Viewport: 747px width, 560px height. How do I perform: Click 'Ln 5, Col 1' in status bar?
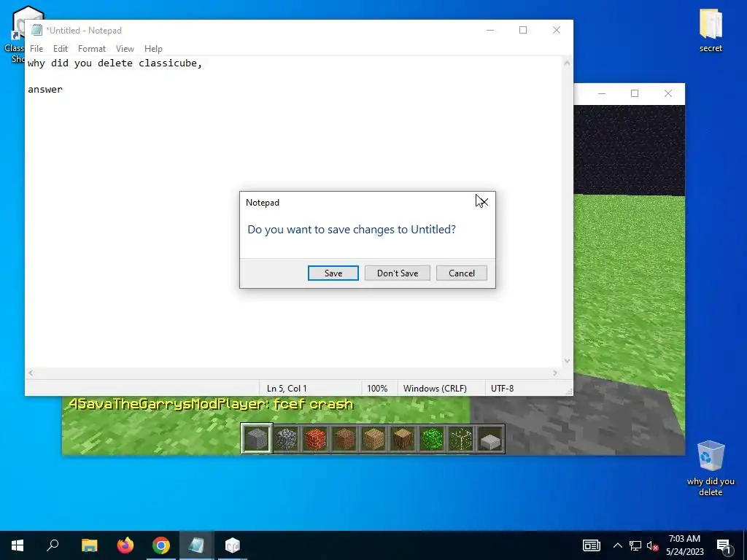(x=287, y=389)
